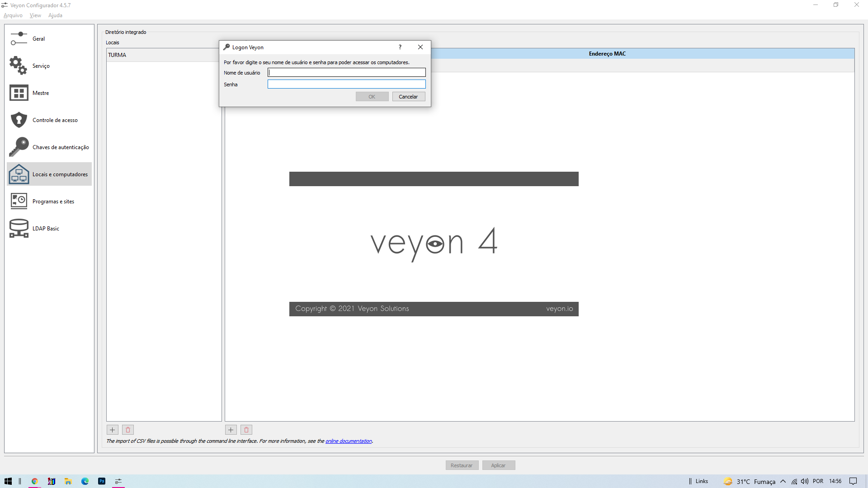Open the notification center icon

click(x=853, y=481)
